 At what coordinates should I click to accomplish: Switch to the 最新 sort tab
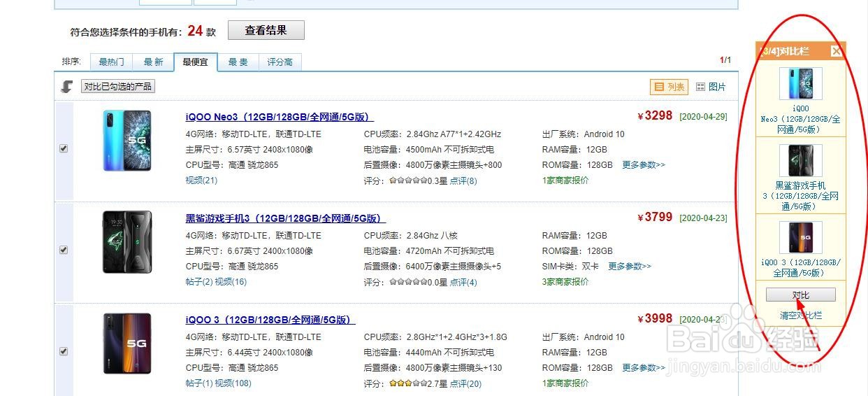click(154, 62)
